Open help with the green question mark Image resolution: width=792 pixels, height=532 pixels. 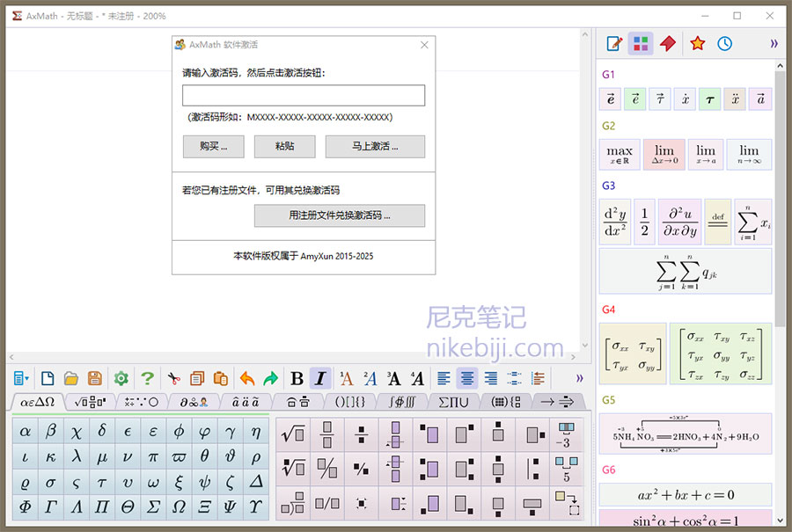pos(147,378)
